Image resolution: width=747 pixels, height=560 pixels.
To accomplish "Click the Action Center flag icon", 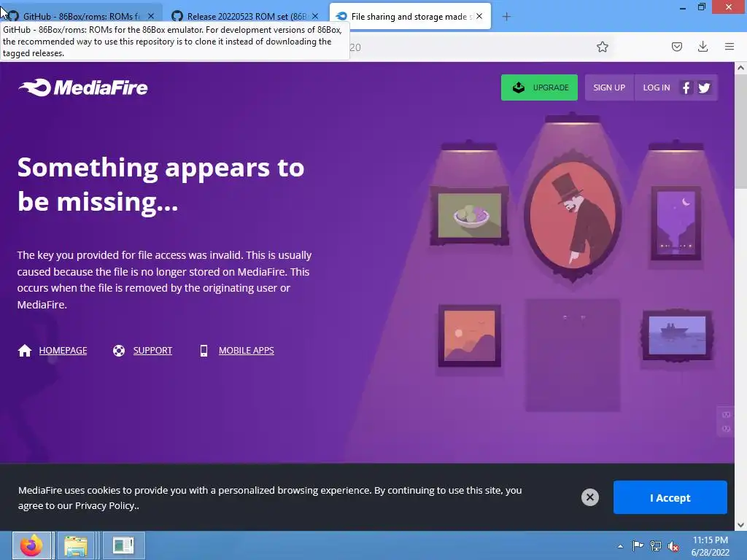I will click(638, 545).
